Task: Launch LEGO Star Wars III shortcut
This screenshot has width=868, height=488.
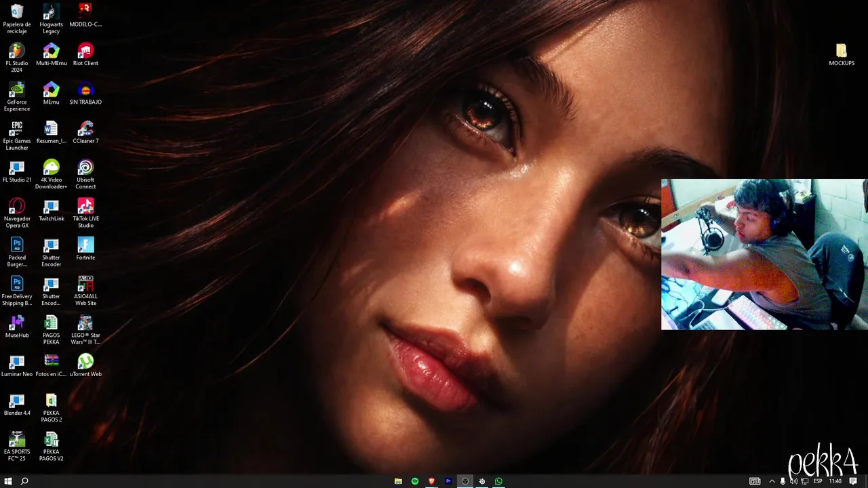Action: (85, 329)
